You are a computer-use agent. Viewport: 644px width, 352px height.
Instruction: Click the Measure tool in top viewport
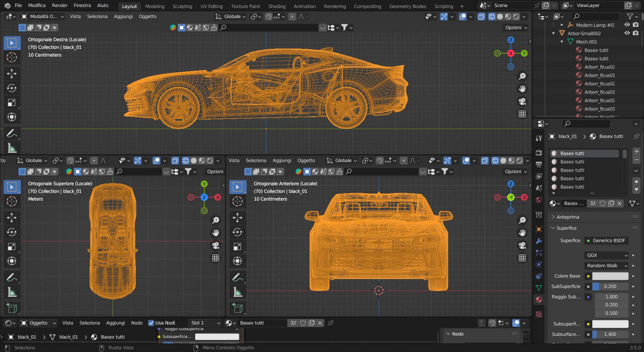[x=12, y=148]
